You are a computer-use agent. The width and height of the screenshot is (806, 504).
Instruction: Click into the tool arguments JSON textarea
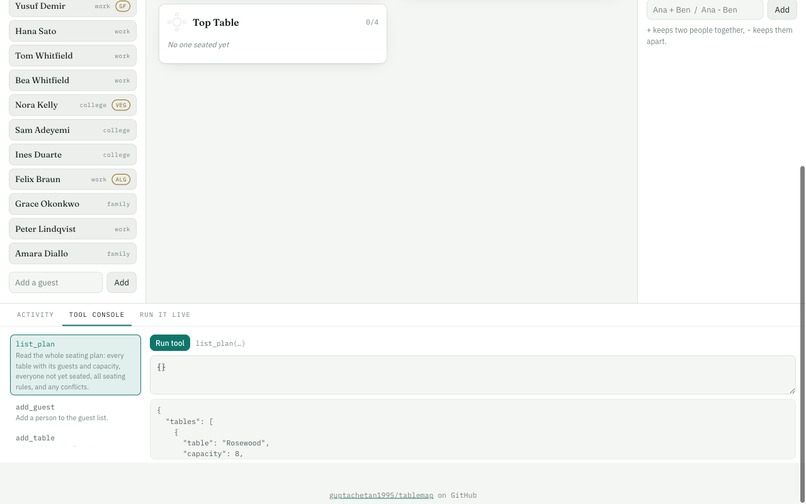[x=472, y=375]
